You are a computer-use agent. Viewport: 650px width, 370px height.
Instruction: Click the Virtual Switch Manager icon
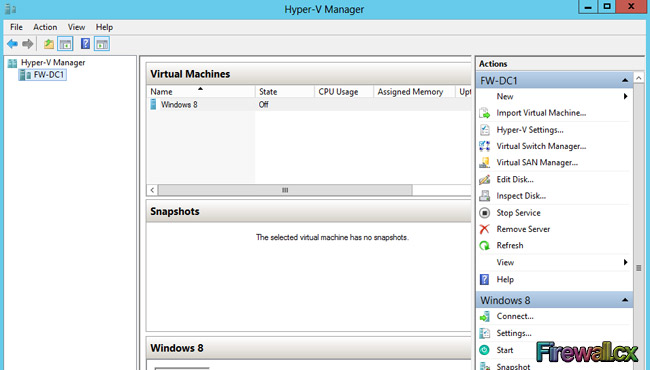[x=485, y=146]
